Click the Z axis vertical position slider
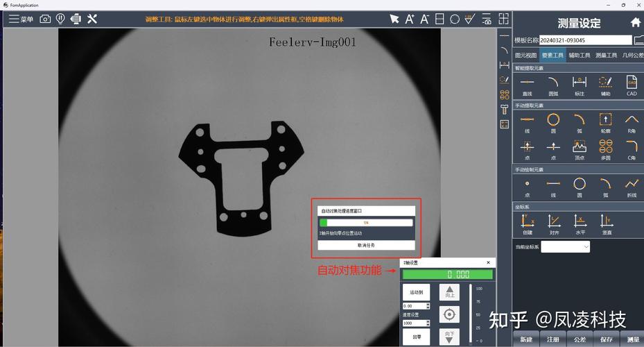The image size is (644, 347). click(x=470, y=314)
